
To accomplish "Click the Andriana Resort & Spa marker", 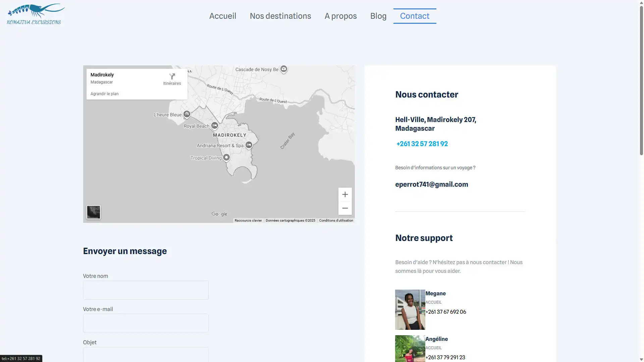I will pos(249,145).
